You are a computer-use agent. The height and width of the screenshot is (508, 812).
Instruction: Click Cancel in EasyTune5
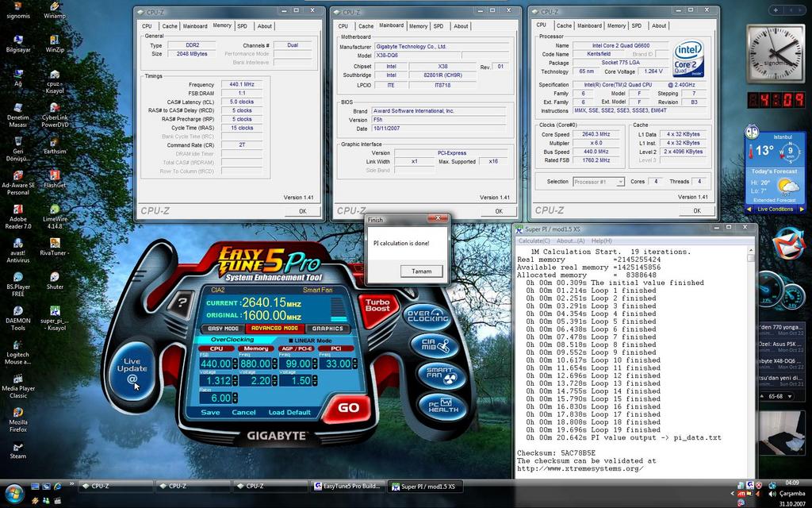[x=243, y=413]
